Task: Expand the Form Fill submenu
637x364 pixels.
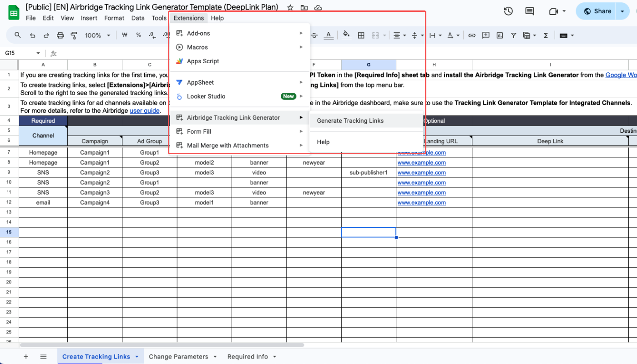Action: 239,131
